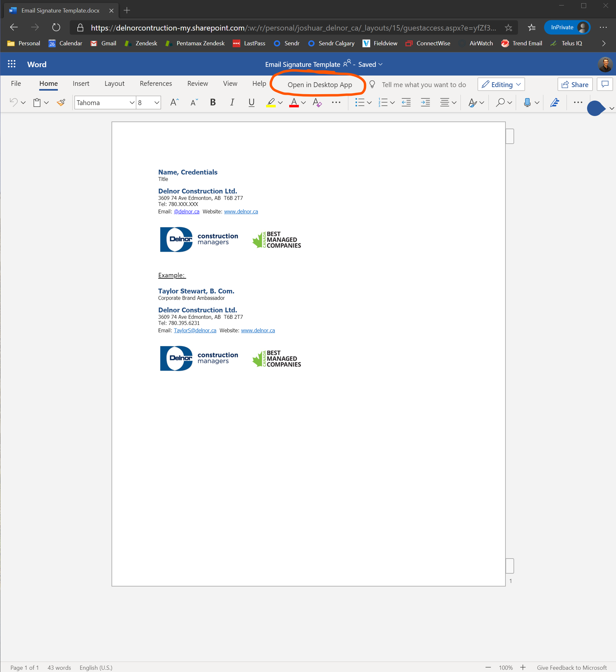616x672 pixels.
Task: Collapse the ribbon with chevron arrow
Action: point(611,108)
